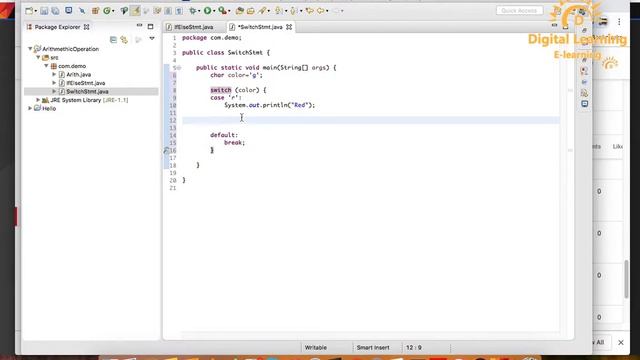This screenshot has width=640, height=360.
Task: Click the blue square icon in the right trim bar
Action: point(584,104)
